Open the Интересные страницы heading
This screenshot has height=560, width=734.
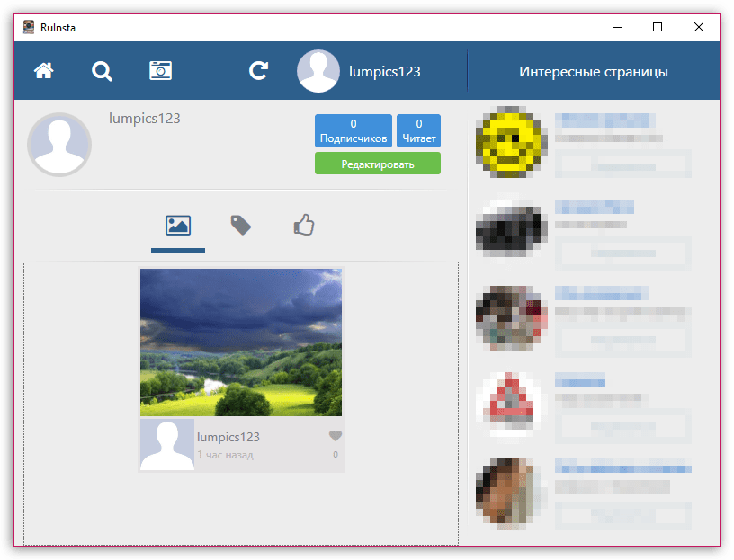click(x=593, y=72)
